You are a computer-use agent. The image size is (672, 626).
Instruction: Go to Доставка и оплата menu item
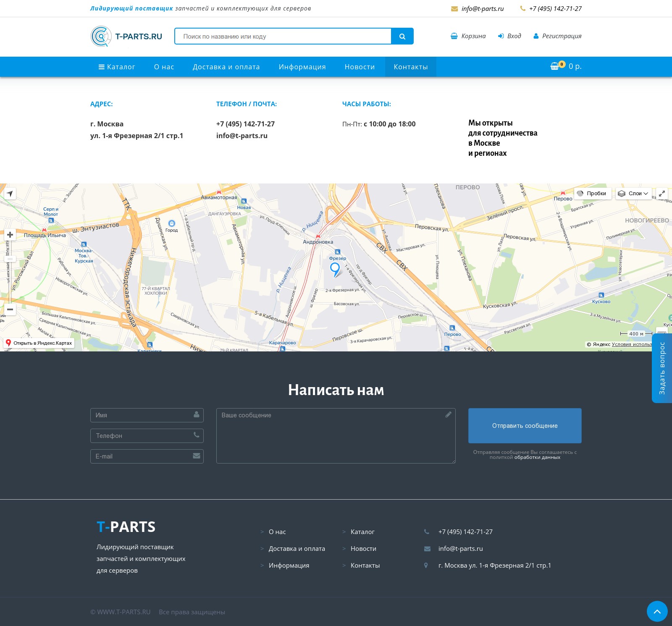pos(226,67)
